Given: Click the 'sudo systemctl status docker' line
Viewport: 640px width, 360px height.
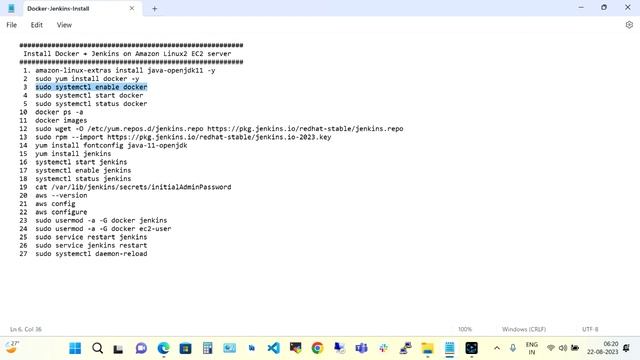Looking at the screenshot, I should 91,104.
